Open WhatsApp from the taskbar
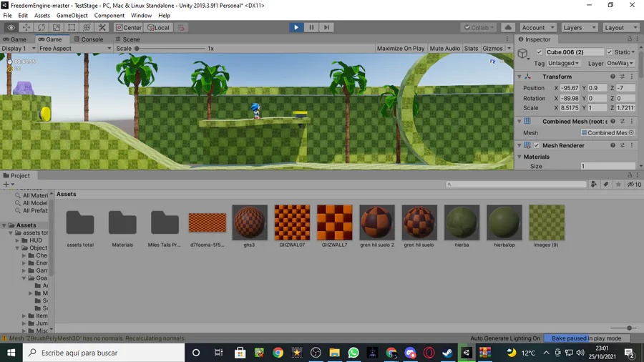 [353, 353]
